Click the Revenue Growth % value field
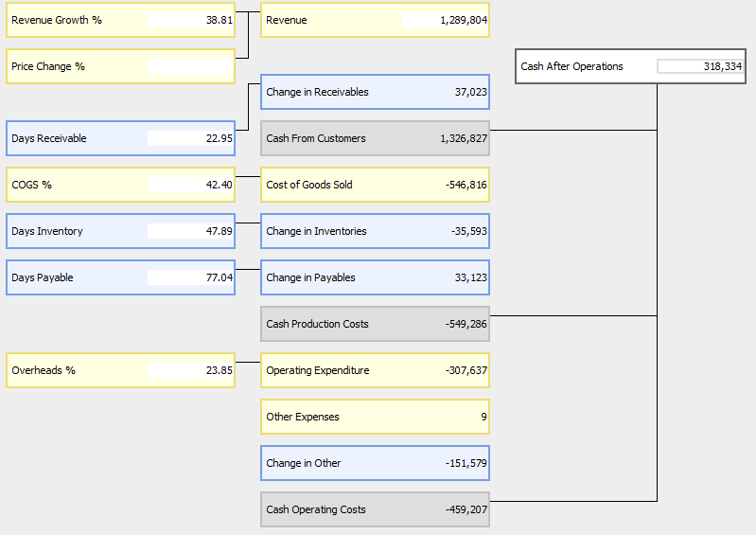 tap(190, 20)
